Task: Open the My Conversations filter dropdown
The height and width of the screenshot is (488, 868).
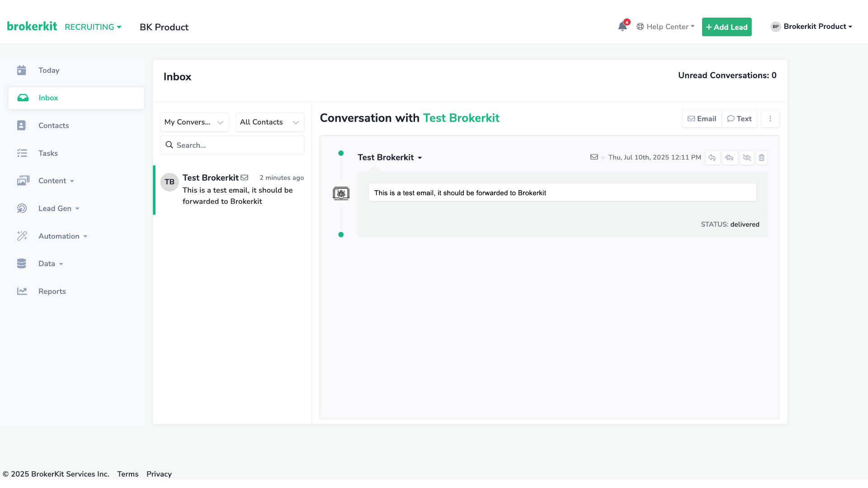Action: [194, 122]
